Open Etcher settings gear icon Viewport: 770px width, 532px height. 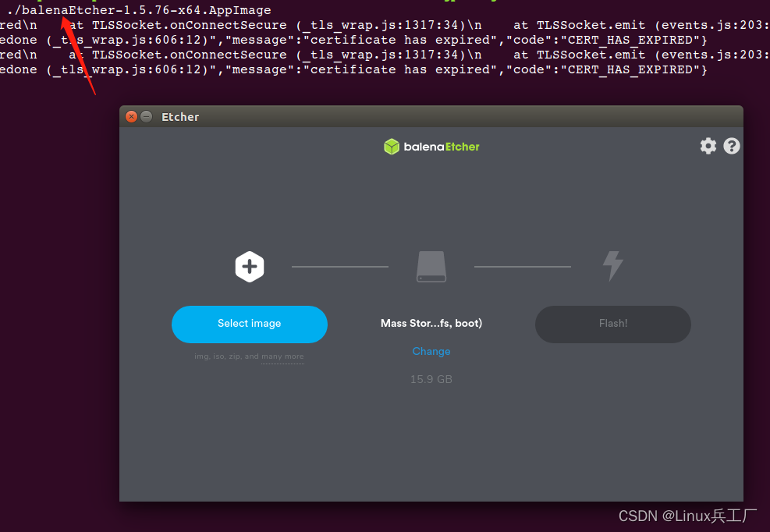tap(708, 146)
